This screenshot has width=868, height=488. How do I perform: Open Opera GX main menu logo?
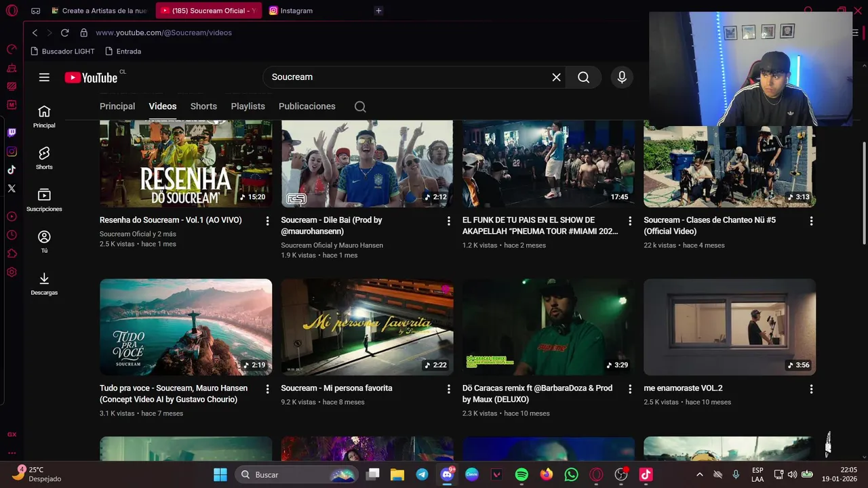coord(12,11)
